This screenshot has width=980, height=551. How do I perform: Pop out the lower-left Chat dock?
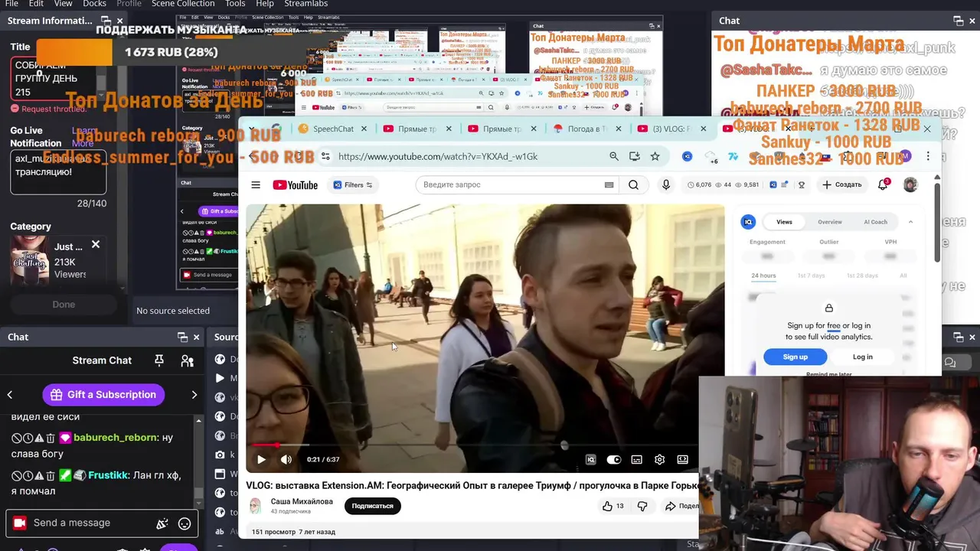pos(182,337)
